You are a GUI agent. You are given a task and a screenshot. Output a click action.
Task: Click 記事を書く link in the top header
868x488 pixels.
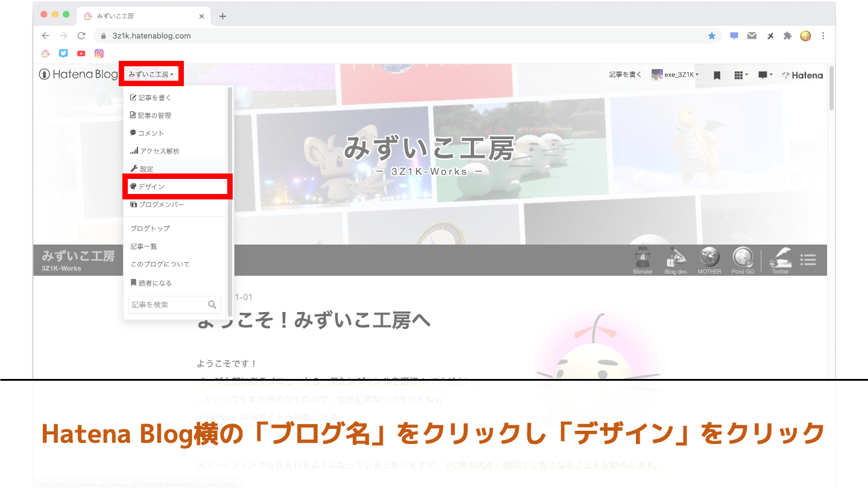pos(625,75)
